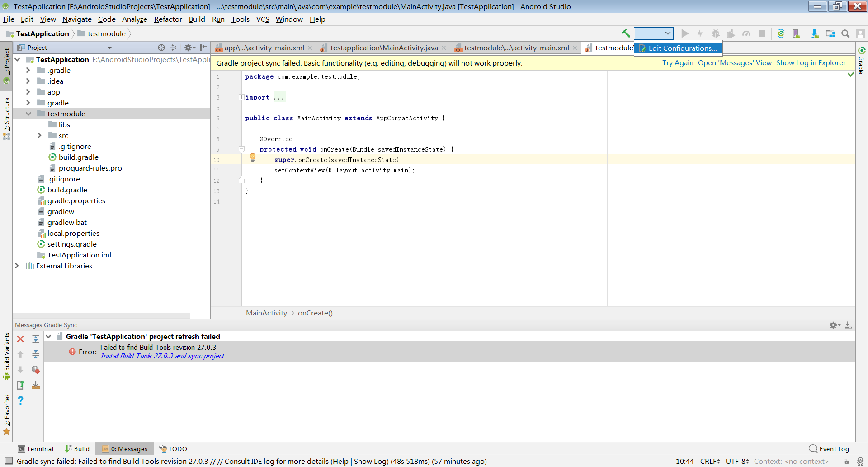Click the Run (play) toolbar icon
868x467 pixels.
[685, 33]
